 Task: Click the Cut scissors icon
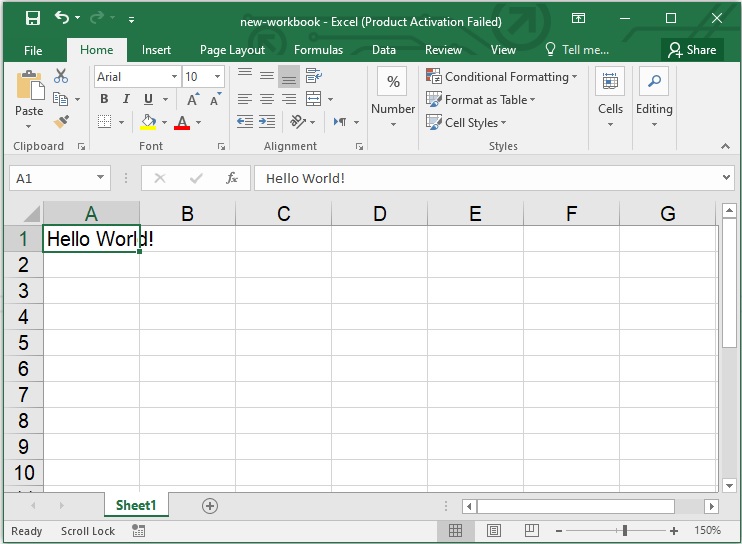[x=61, y=76]
